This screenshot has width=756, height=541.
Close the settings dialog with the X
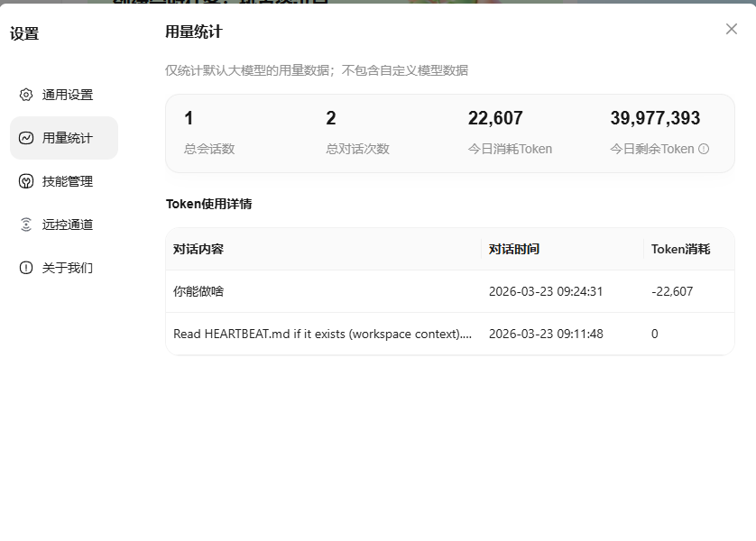click(x=731, y=29)
